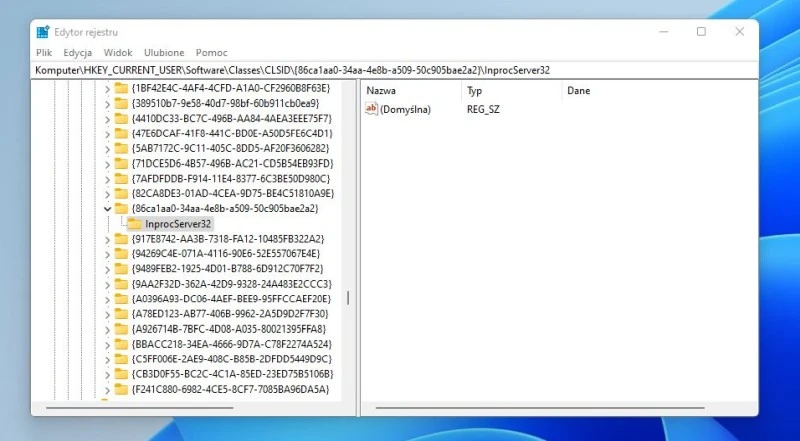
Task: Click the registry path address bar
Action: click(394, 70)
